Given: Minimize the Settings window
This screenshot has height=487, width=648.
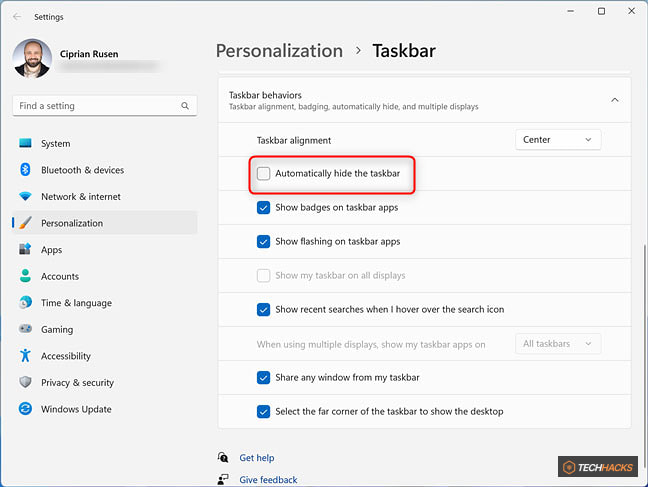Looking at the screenshot, I should pos(571,11).
